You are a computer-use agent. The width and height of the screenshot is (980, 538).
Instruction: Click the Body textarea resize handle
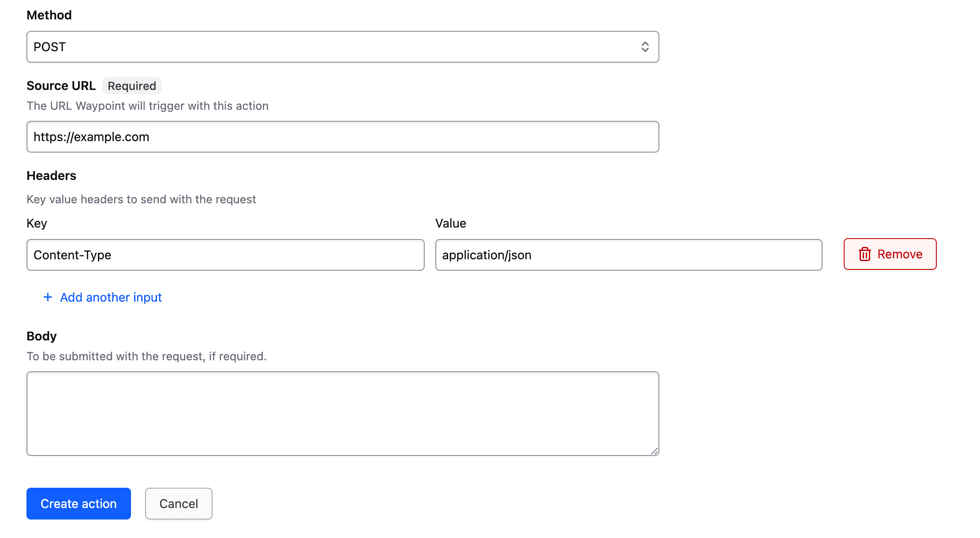pyautogui.click(x=654, y=451)
